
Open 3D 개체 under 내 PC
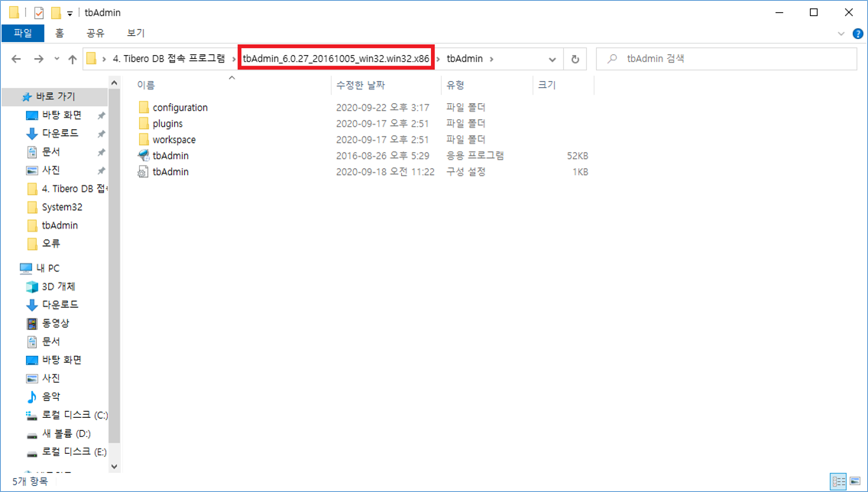coord(58,286)
